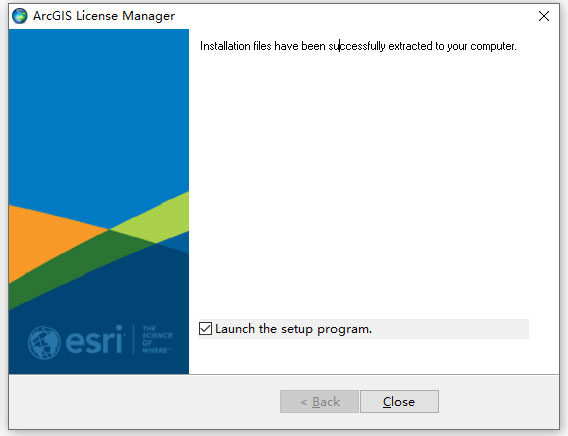Click the esri wordmark text on banner
This screenshot has width=568, height=436.
tap(95, 340)
